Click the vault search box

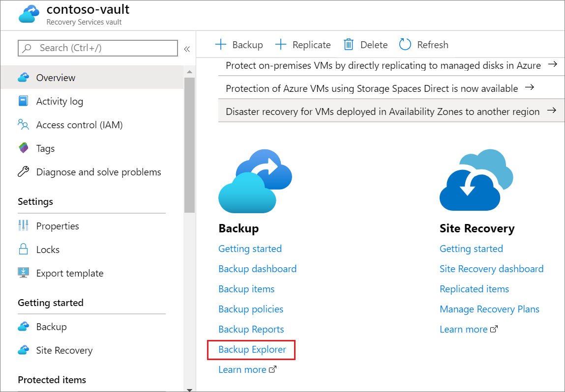point(97,48)
